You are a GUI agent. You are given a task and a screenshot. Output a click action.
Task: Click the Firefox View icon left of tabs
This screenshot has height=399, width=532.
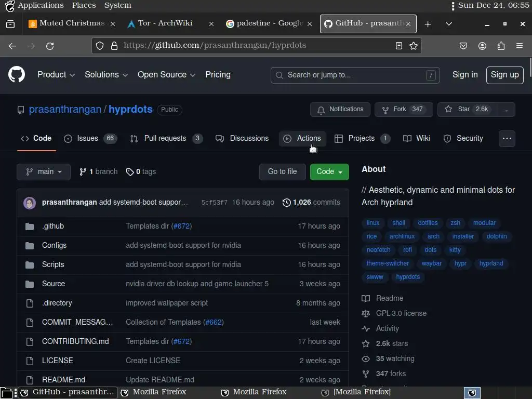[x=10, y=24]
